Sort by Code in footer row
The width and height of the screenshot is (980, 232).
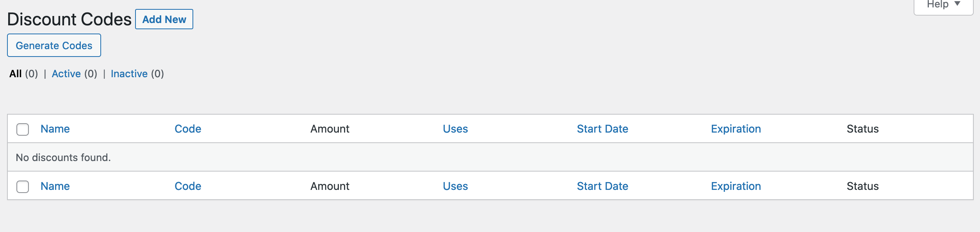point(188,186)
